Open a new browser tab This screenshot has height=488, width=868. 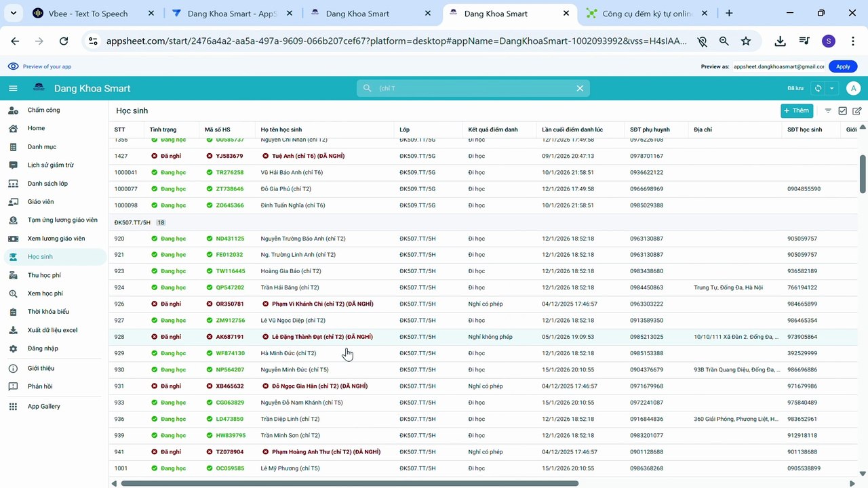[729, 13]
